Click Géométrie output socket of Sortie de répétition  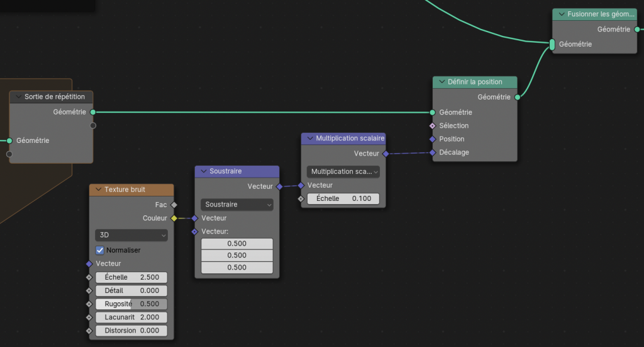click(93, 112)
